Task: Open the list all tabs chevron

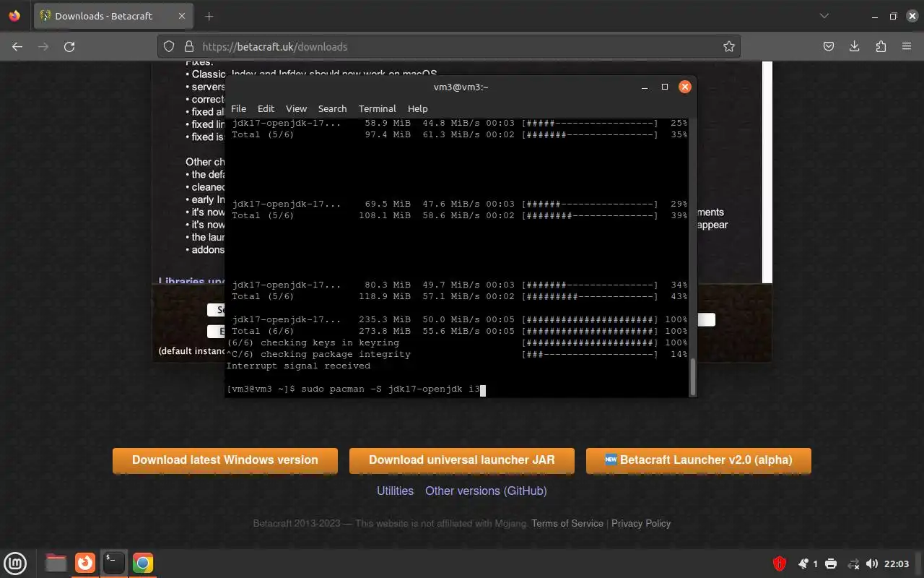Action: [824, 16]
